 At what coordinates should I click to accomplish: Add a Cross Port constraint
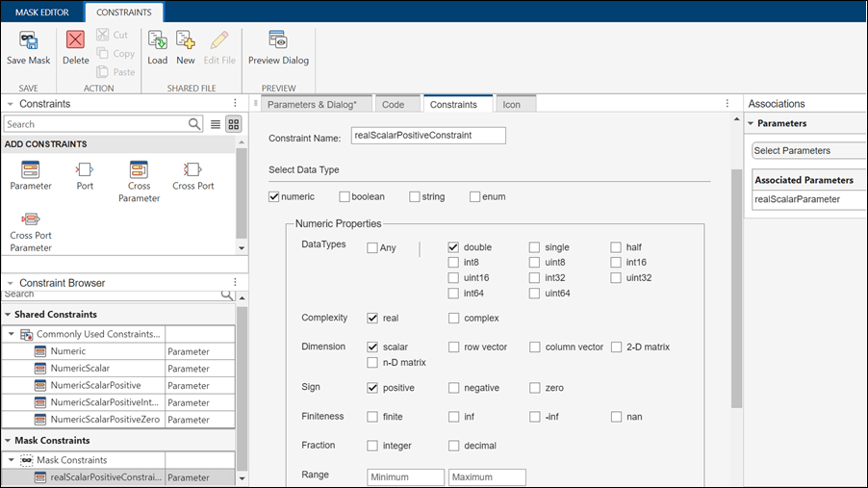(192, 175)
